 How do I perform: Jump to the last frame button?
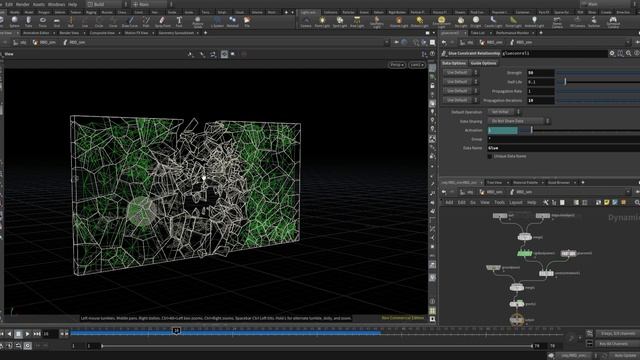pyautogui.click(x=37, y=334)
